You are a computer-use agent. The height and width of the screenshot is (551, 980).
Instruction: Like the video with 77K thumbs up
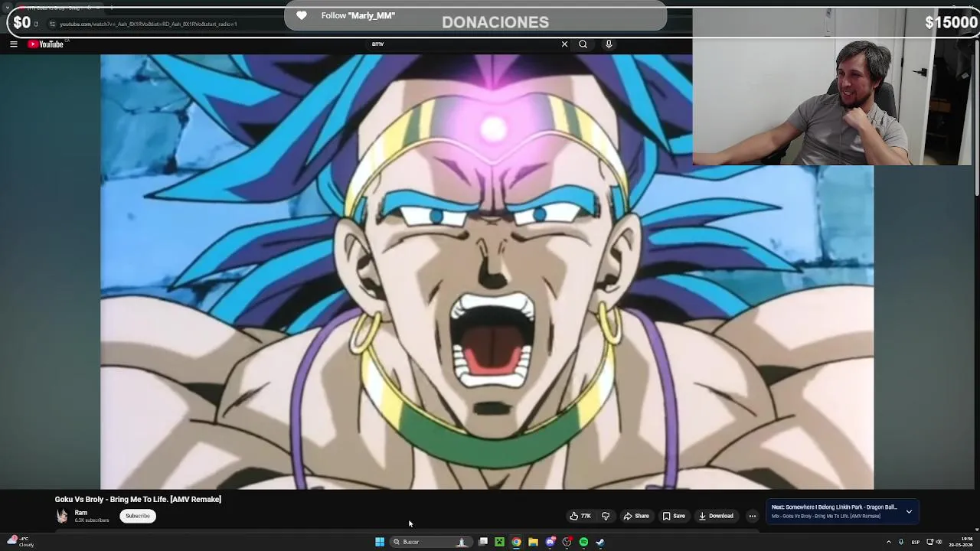pyautogui.click(x=580, y=516)
